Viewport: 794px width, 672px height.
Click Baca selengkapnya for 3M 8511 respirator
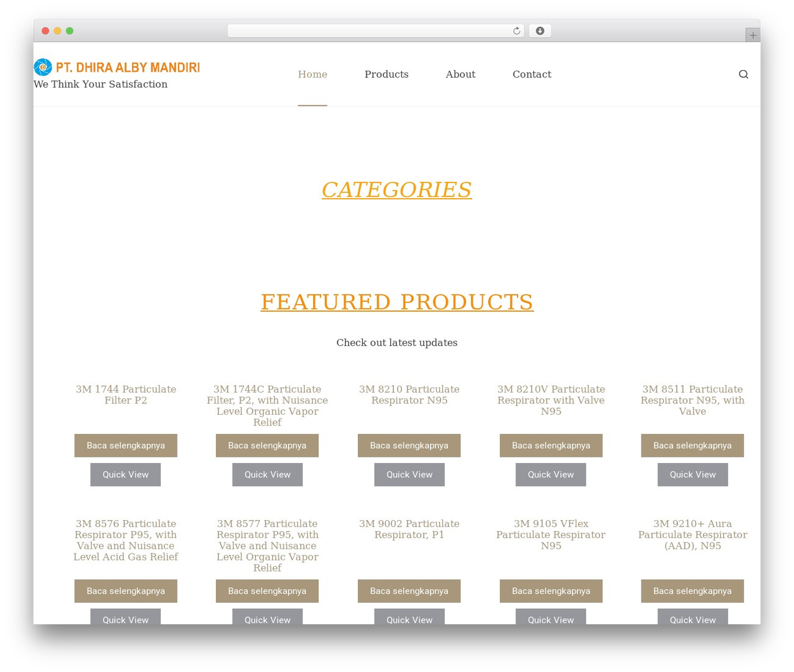pos(692,446)
